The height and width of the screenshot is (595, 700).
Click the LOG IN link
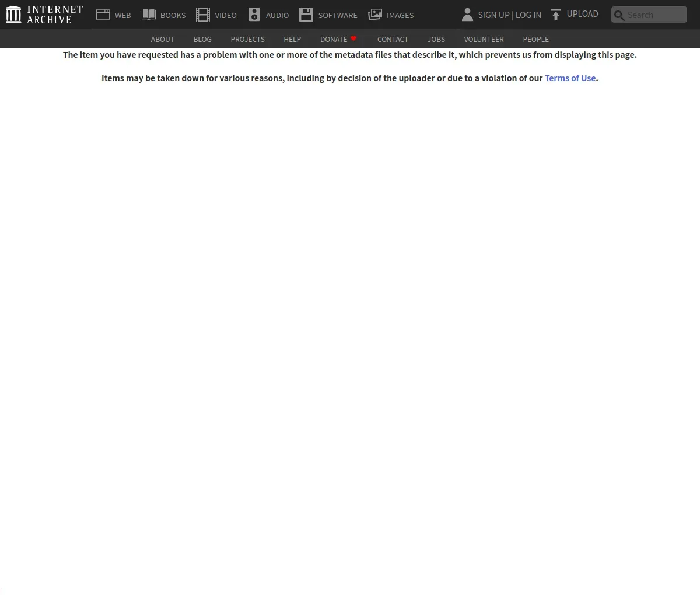[x=528, y=15]
